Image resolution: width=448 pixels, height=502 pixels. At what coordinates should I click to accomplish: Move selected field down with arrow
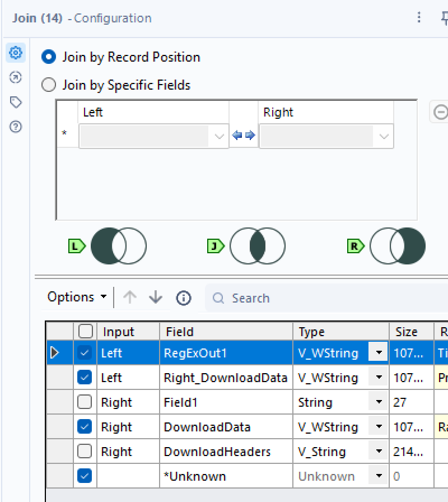click(x=156, y=297)
